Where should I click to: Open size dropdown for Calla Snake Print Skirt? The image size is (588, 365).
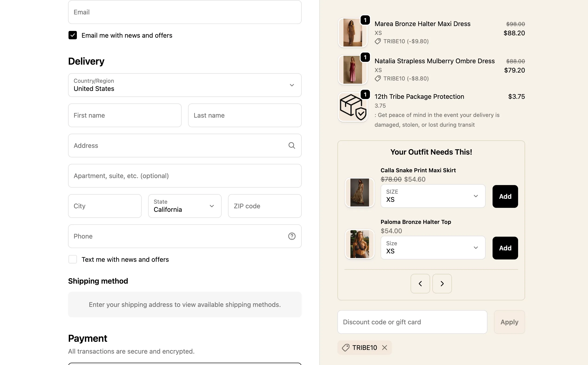pyautogui.click(x=433, y=196)
